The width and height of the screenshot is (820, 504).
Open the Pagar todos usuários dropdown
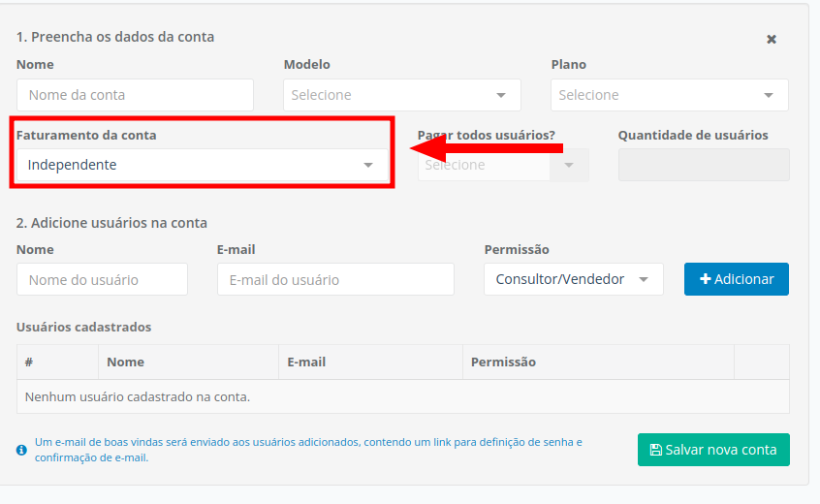click(502, 165)
